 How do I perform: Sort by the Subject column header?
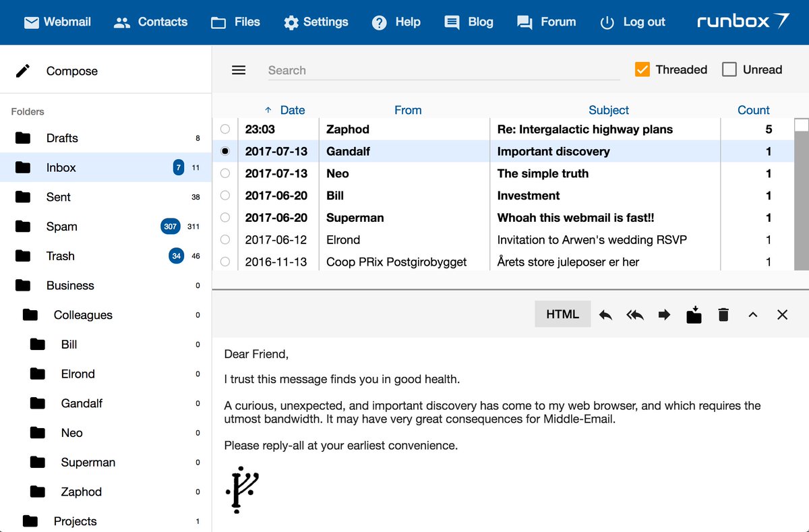pos(609,110)
